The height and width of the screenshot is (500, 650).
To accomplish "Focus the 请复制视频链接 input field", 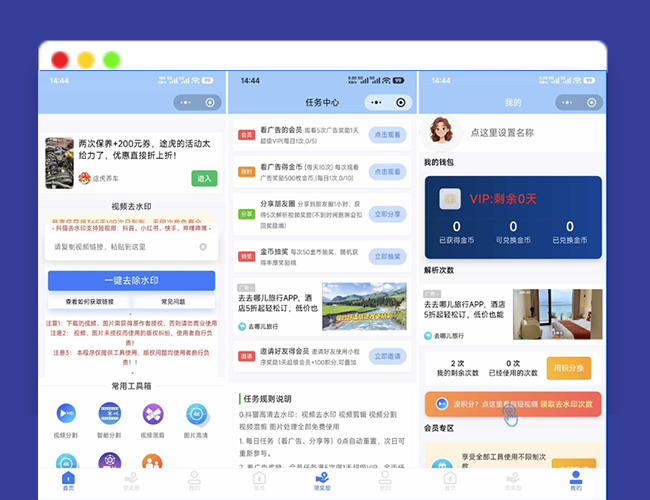I will (131, 247).
